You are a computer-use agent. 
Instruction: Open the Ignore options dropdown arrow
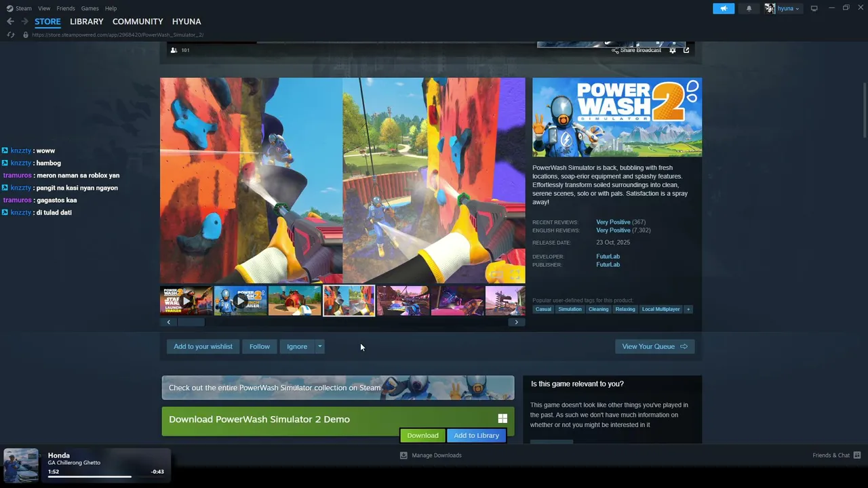click(319, 346)
